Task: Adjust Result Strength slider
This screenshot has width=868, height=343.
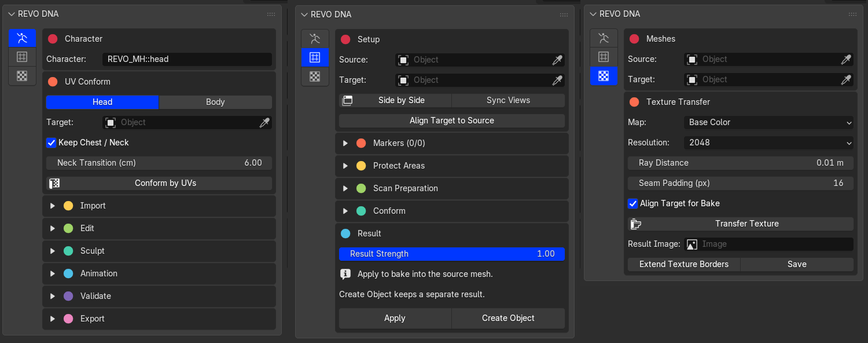Action: pos(452,254)
